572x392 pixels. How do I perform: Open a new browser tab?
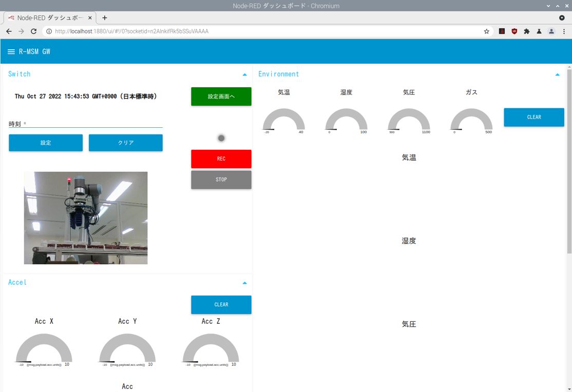tap(105, 17)
